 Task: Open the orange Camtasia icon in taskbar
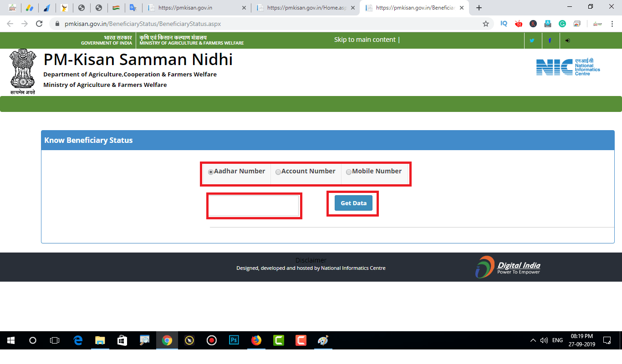click(x=301, y=340)
